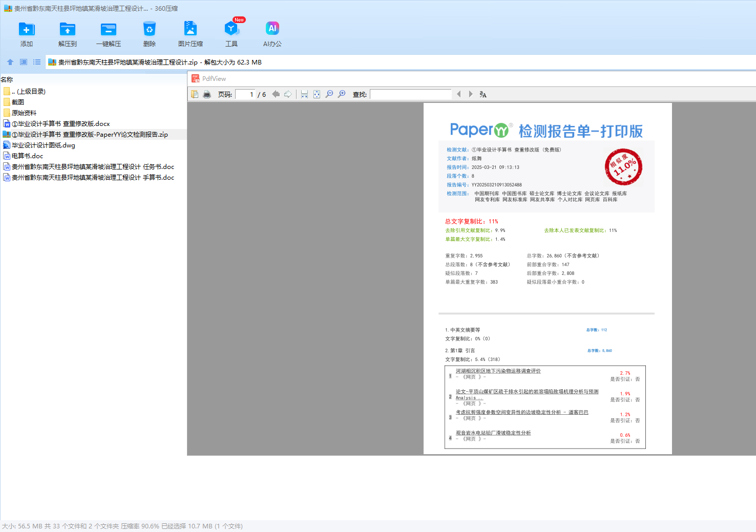Viewport: 756px width, 532px height.
Task: Find next search match arrow
Action: pos(471,94)
